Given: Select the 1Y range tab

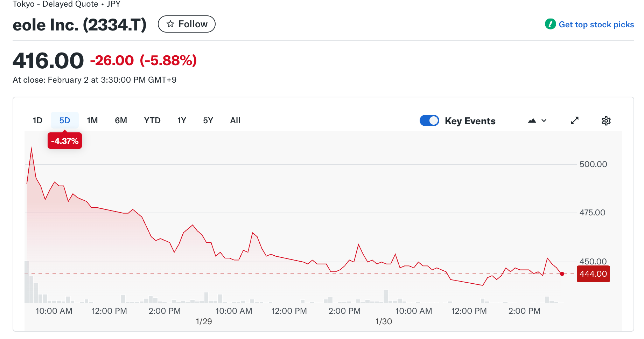Looking at the screenshot, I should coord(182,120).
